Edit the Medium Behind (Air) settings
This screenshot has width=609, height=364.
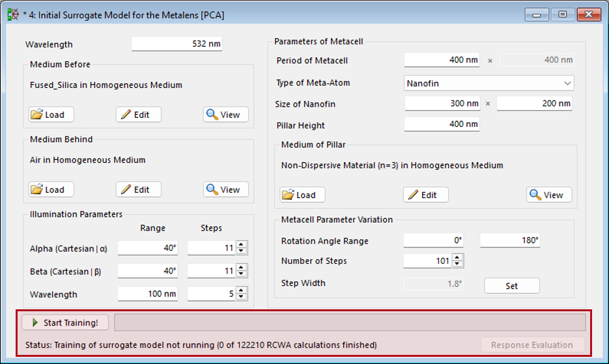138,189
